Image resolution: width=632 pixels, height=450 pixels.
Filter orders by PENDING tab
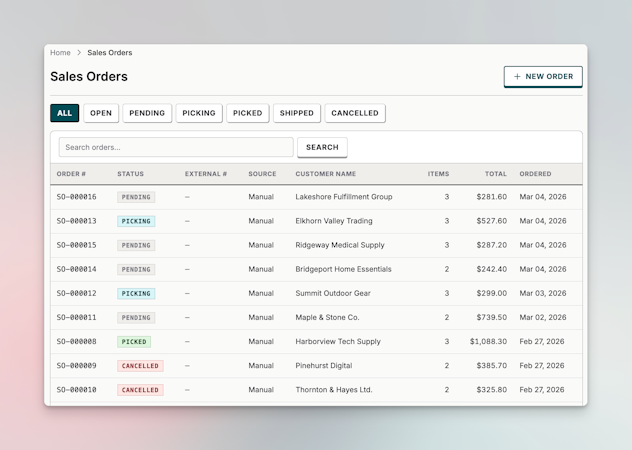[147, 113]
